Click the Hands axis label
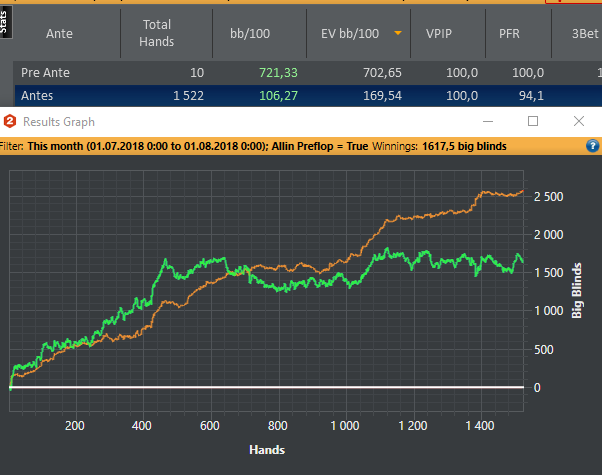 pos(267,450)
